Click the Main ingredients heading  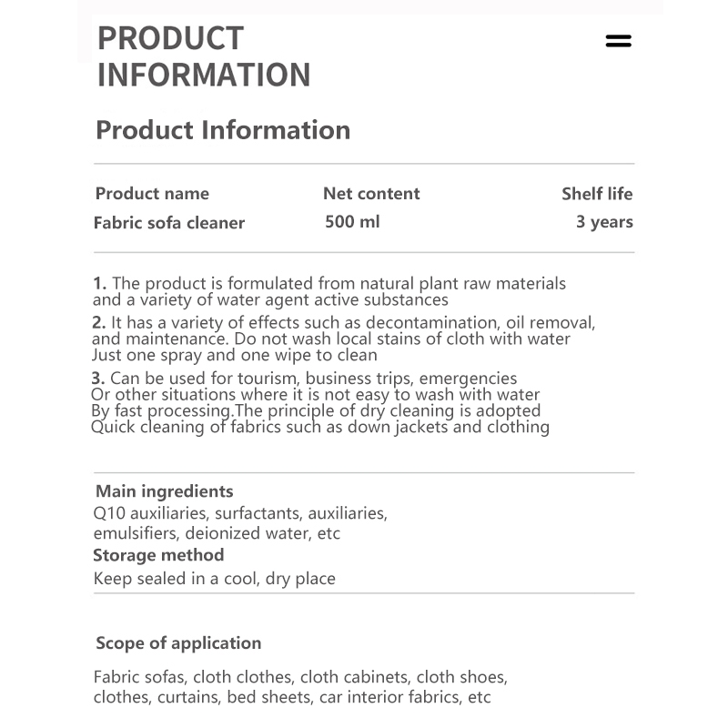click(165, 491)
